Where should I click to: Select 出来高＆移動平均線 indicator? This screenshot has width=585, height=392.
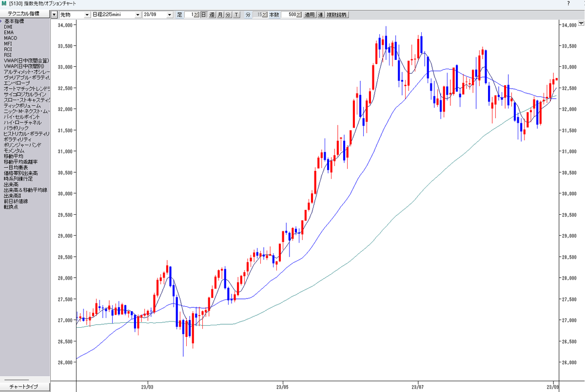[x=25, y=190]
